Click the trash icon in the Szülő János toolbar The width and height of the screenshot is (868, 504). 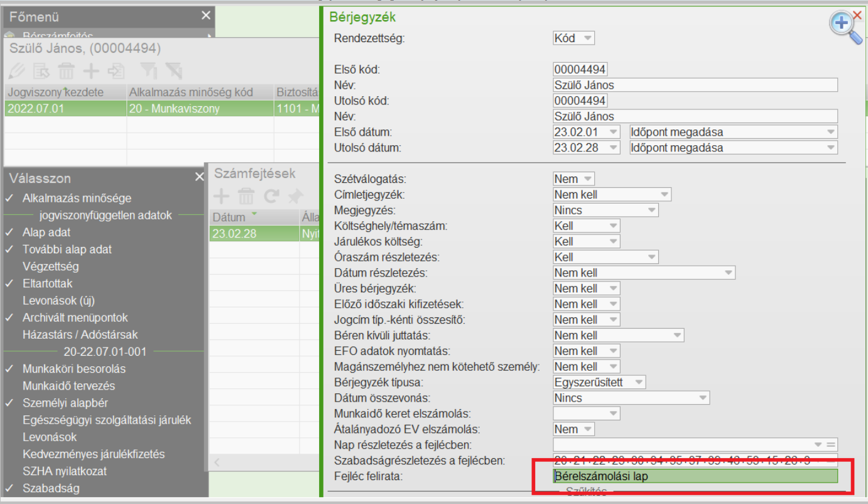[x=67, y=70]
